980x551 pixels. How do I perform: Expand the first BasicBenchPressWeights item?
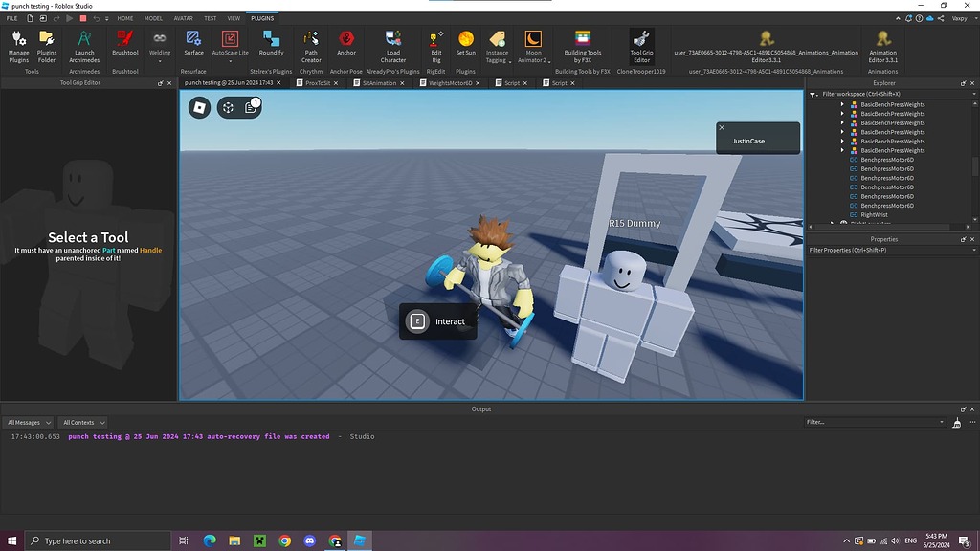tap(841, 104)
